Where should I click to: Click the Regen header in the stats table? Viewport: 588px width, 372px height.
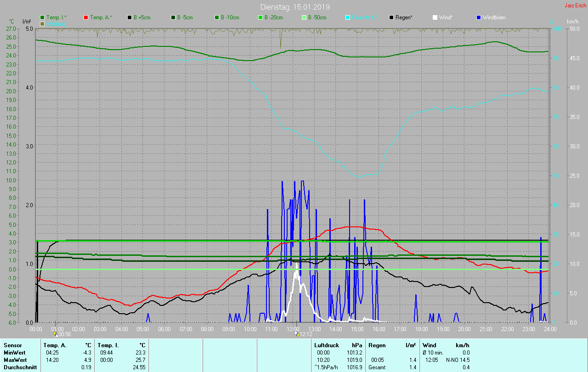(377, 345)
